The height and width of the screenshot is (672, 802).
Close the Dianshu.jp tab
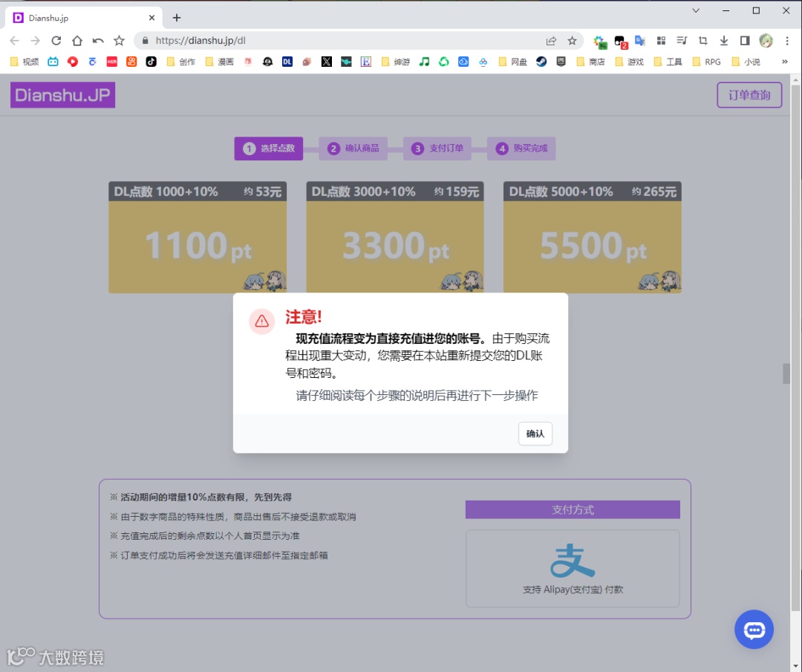152,18
